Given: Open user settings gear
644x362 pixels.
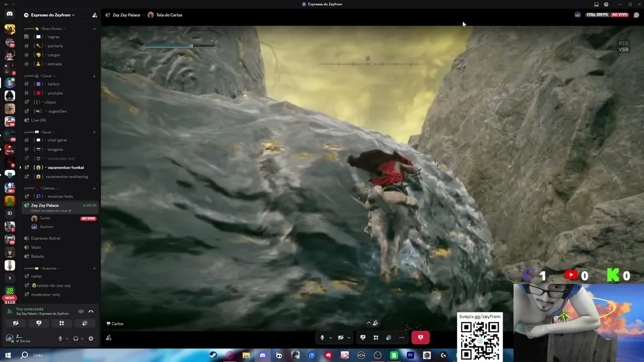Looking at the screenshot, I should coord(91,339).
